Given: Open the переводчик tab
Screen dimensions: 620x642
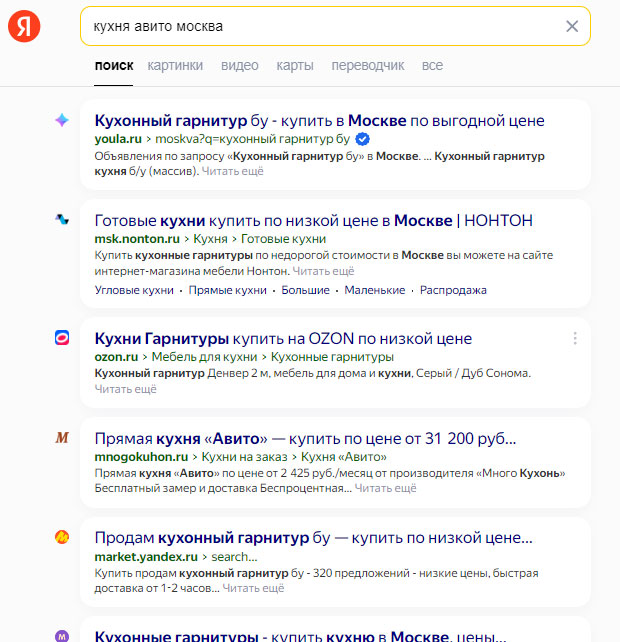Looking at the screenshot, I should pyautogui.click(x=368, y=66).
